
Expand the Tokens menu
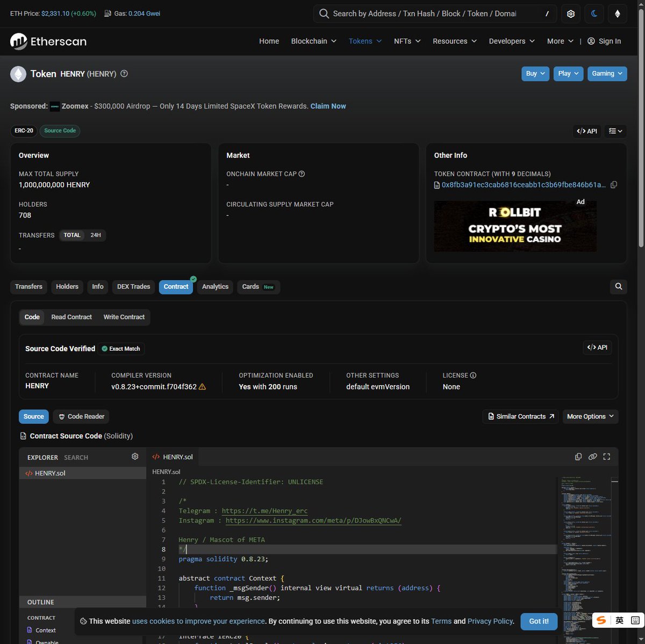pyautogui.click(x=365, y=41)
